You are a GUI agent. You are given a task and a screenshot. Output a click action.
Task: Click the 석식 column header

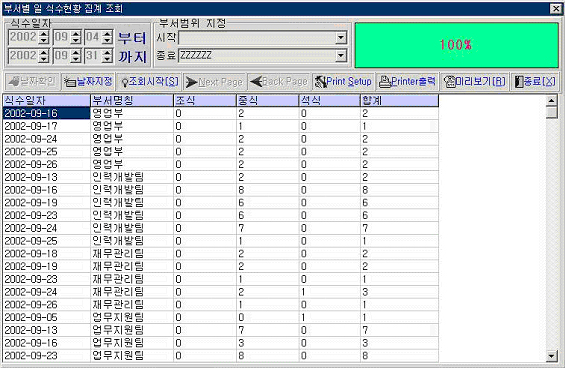pyautogui.click(x=330, y=101)
